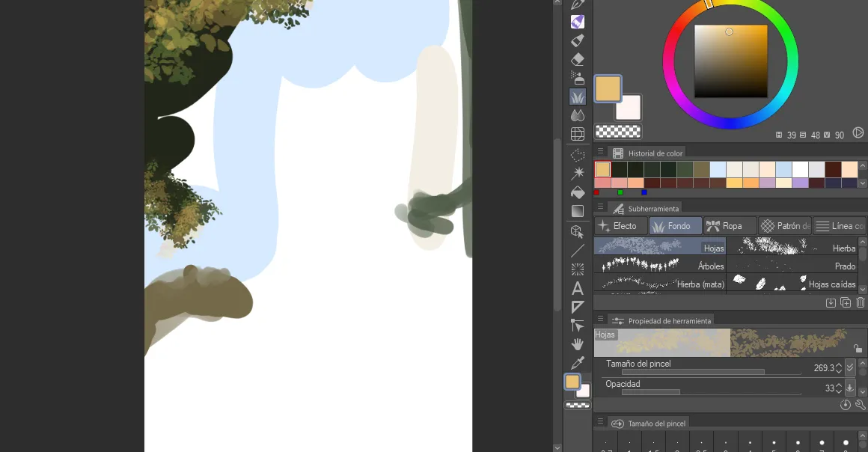868x452 pixels.
Task: Select the Fill bucket tool
Action: tap(578, 192)
